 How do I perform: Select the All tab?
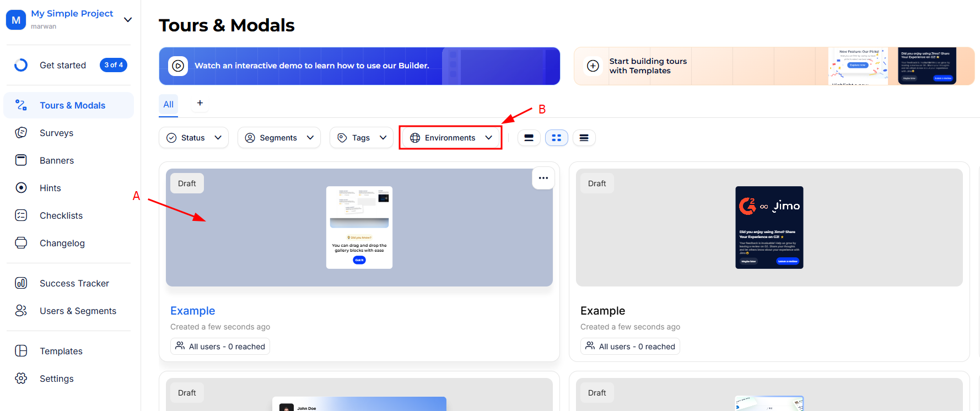168,104
